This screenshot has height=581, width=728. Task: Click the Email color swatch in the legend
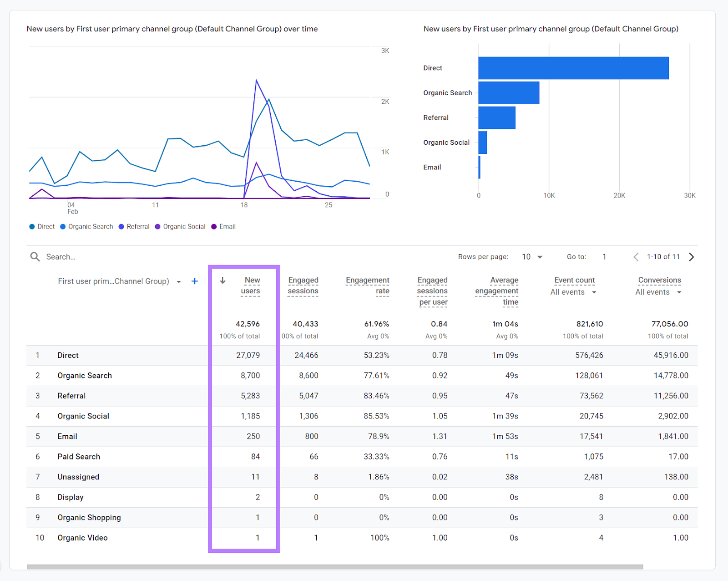click(x=213, y=226)
